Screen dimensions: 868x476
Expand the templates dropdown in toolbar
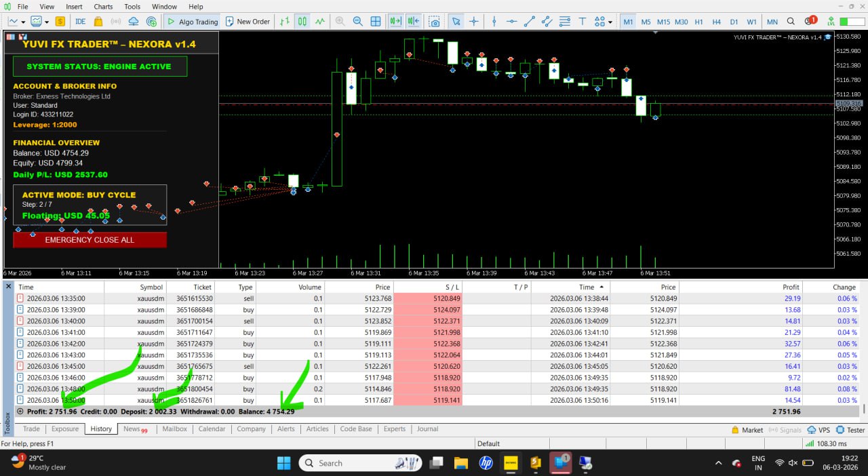click(47, 22)
